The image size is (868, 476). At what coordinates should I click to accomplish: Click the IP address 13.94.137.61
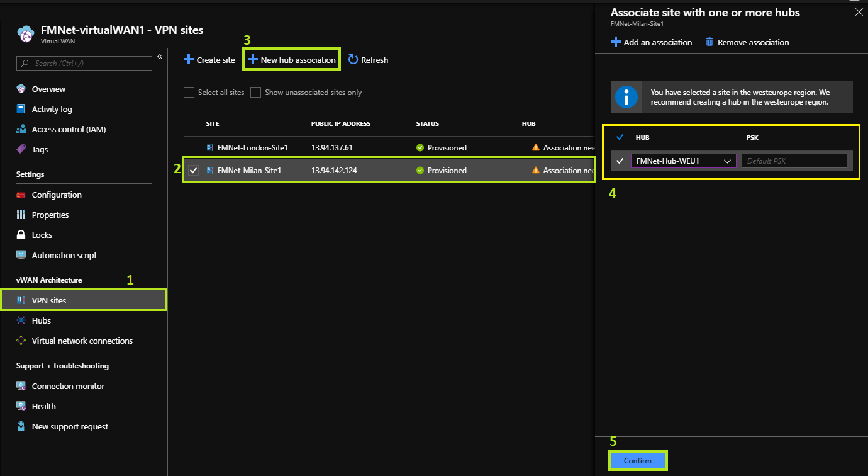[332, 148]
